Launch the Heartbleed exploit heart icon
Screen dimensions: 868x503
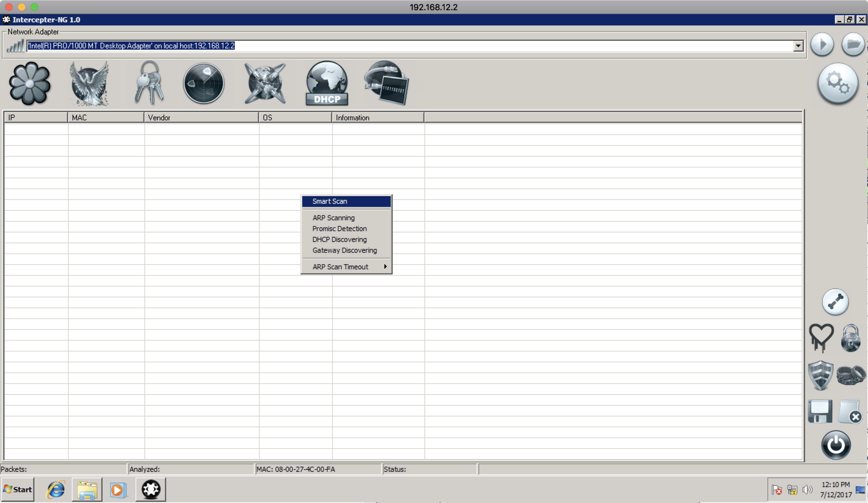click(x=821, y=338)
